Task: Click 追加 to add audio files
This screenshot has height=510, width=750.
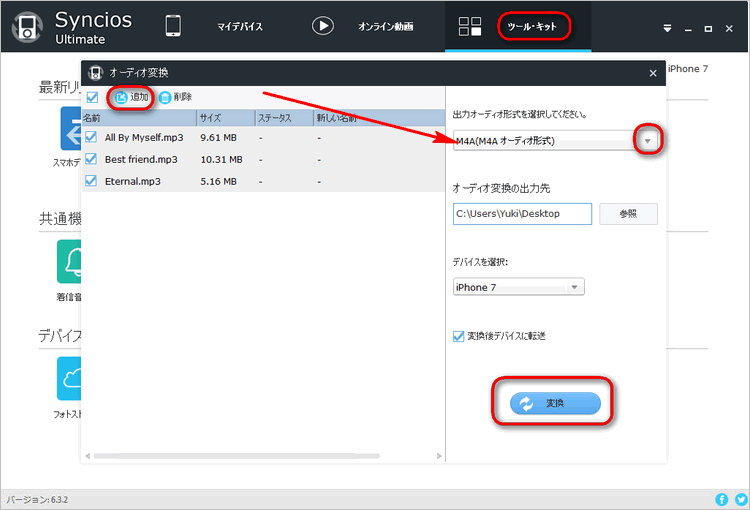Action: click(132, 97)
